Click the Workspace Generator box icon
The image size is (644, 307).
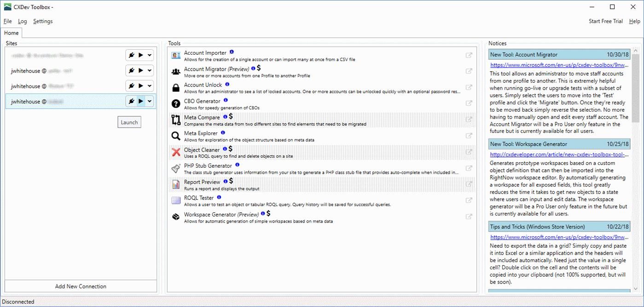click(x=175, y=216)
